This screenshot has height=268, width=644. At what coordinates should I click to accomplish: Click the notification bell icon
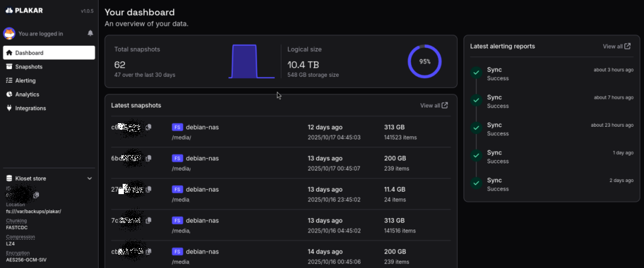tap(90, 33)
